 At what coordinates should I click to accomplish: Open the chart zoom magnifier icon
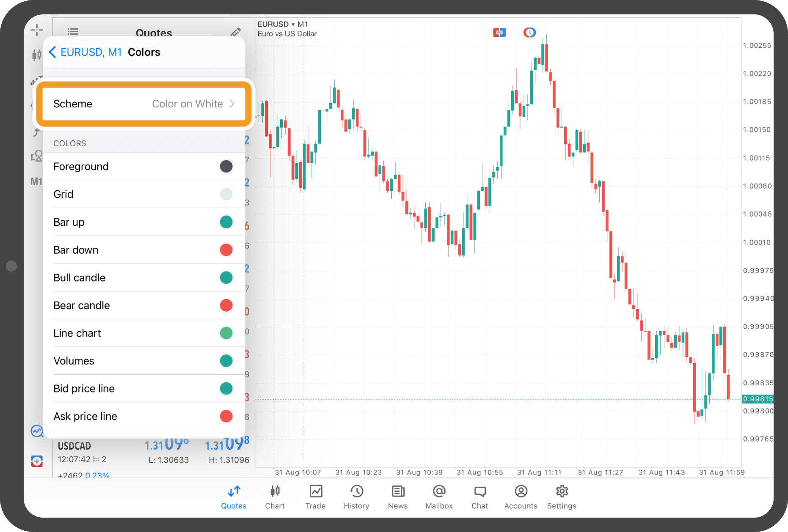pyautogui.click(x=37, y=431)
